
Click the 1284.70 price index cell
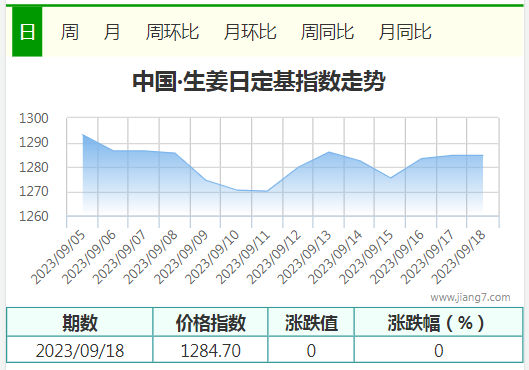click(210, 350)
